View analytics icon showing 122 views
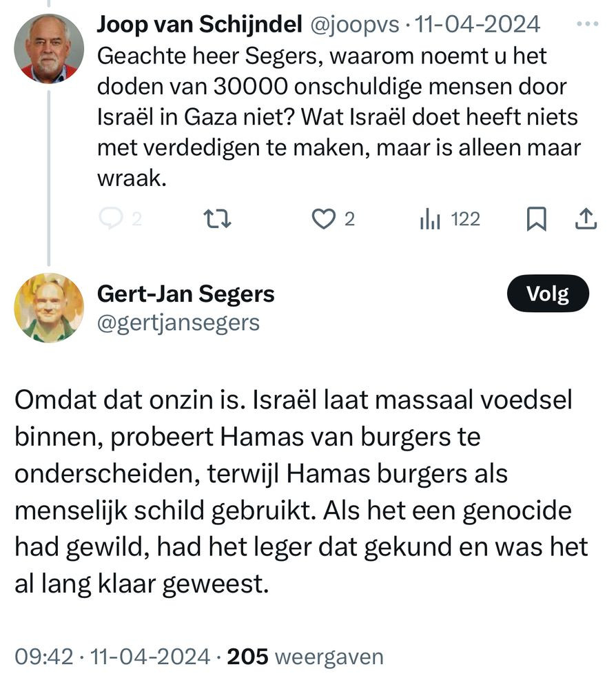Screen dimensions: 616x689 [429, 219]
